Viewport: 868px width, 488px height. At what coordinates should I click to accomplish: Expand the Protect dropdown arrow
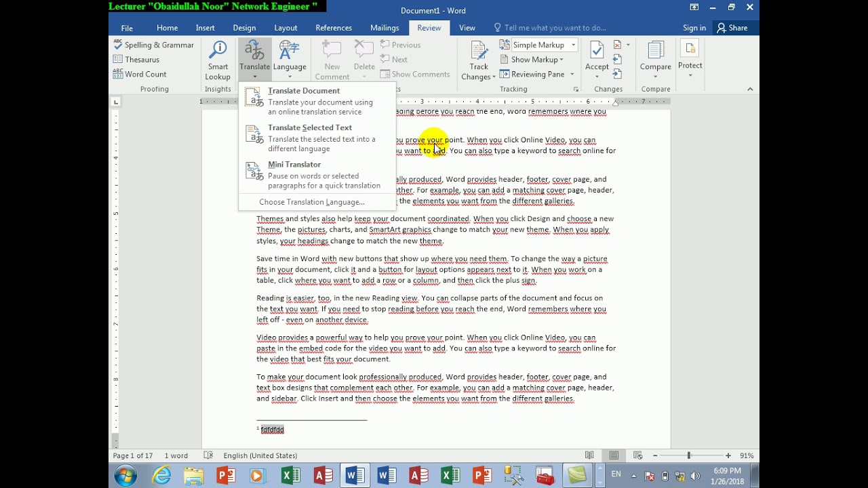pyautogui.click(x=690, y=75)
